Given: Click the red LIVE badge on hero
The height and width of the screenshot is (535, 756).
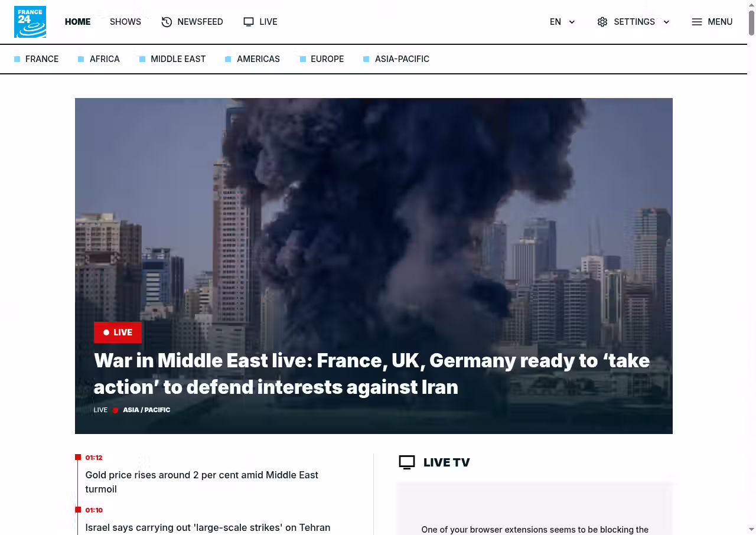Looking at the screenshot, I should coord(118,332).
